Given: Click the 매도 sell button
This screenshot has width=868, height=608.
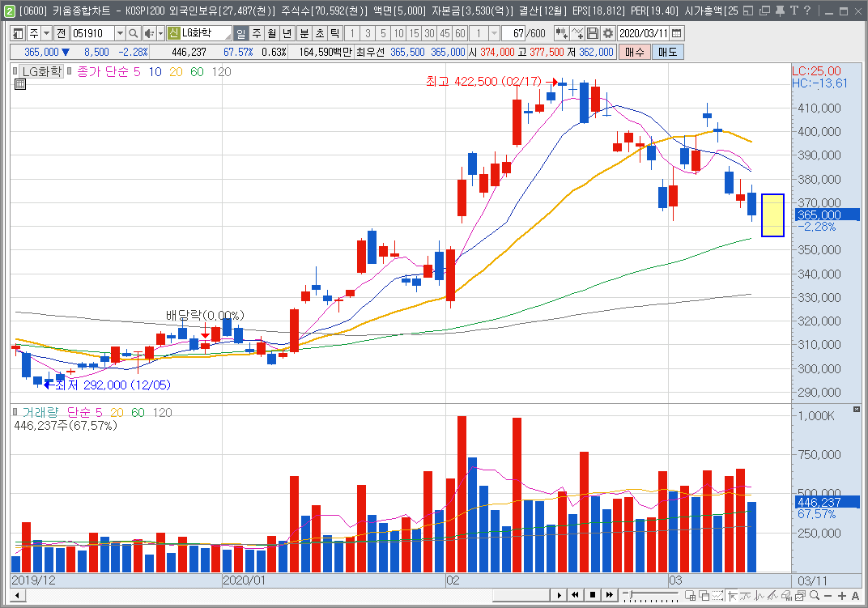Looking at the screenshot, I should (x=668, y=52).
